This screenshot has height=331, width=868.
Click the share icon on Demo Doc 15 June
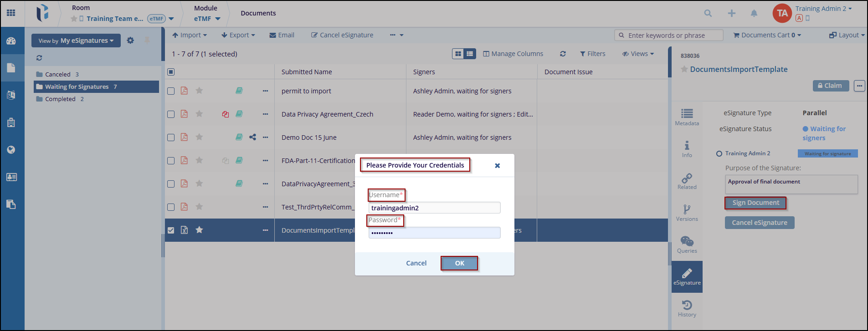(252, 137)
